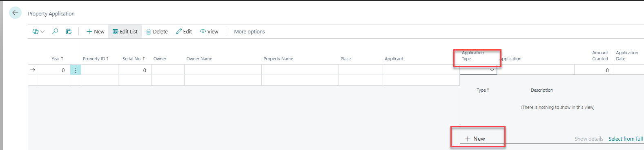Open row's three-dot context menu
This screenshot has width=644, height=150.
tap(75, 70)
